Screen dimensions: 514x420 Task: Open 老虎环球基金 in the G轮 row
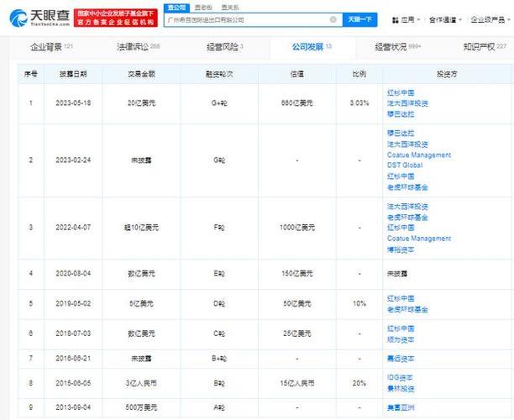coord(407,187)
